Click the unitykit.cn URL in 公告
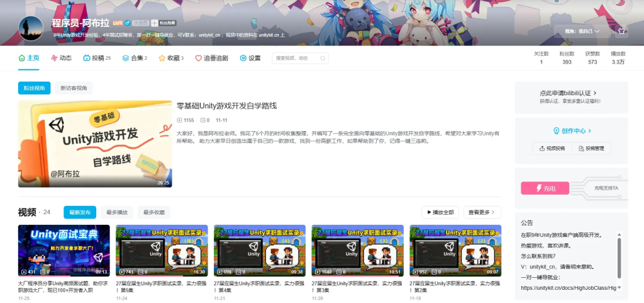Screen dimensions: 644x303 click(569, 289)
